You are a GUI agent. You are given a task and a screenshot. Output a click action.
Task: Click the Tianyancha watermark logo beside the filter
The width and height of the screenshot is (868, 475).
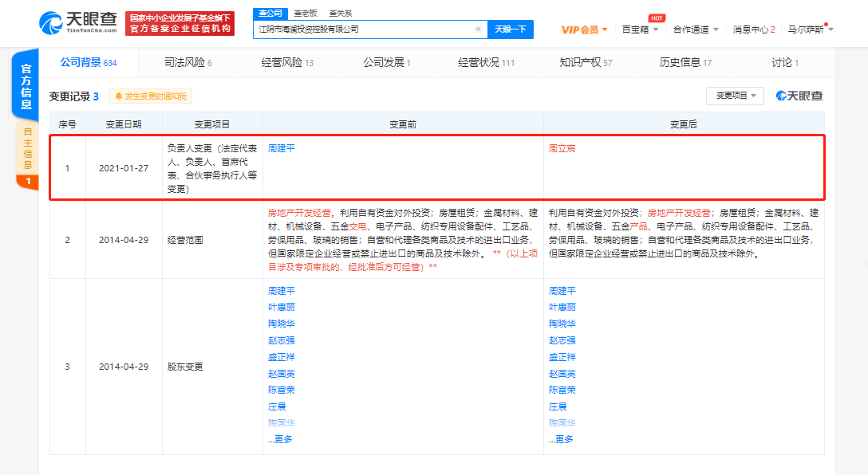click(799, 96)
